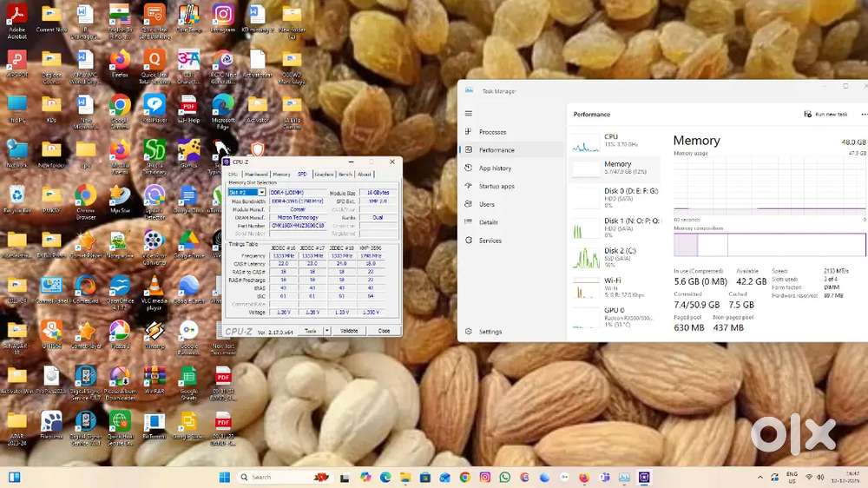Open the Processes page in Task Manager
The image size is (868, 488).
(x=492, y=132)
